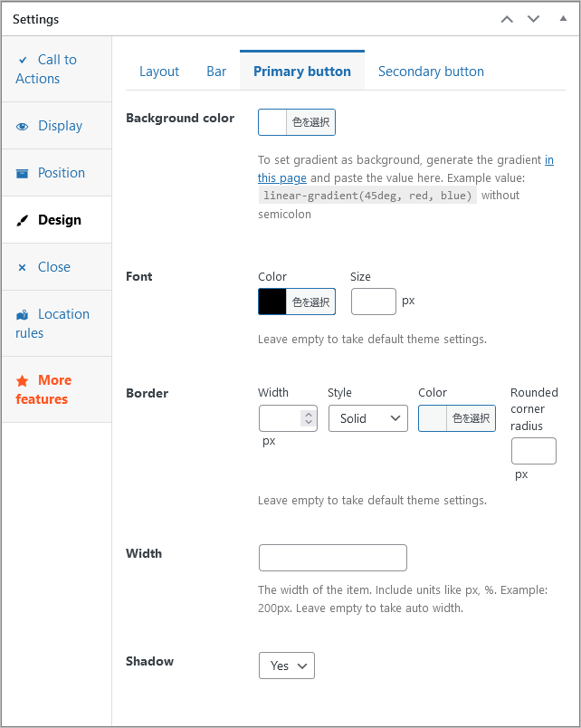The width and height of the screenshot is (581, 728).
Task: Click Border Color 色を選択 button
Action: (x=471, y=418)
